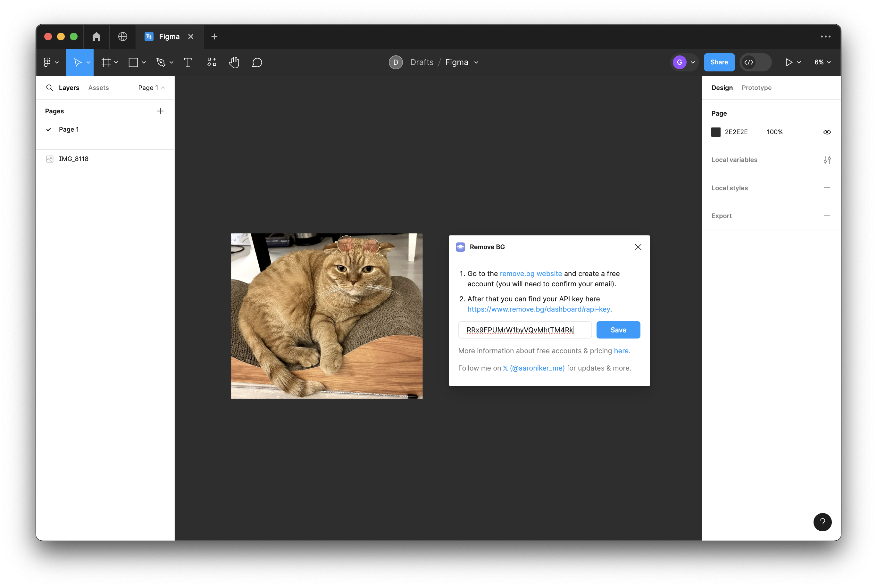This screenshot has height=588, width=877.
Task: Open the Resources components tool
Action: tap(212, 62)
